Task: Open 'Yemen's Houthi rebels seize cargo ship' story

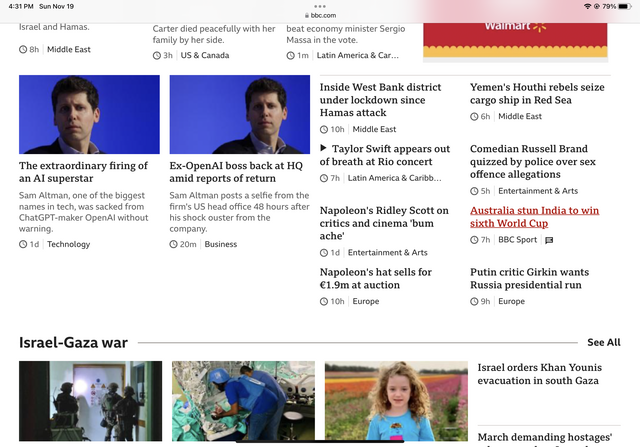Action: point(537,93)
